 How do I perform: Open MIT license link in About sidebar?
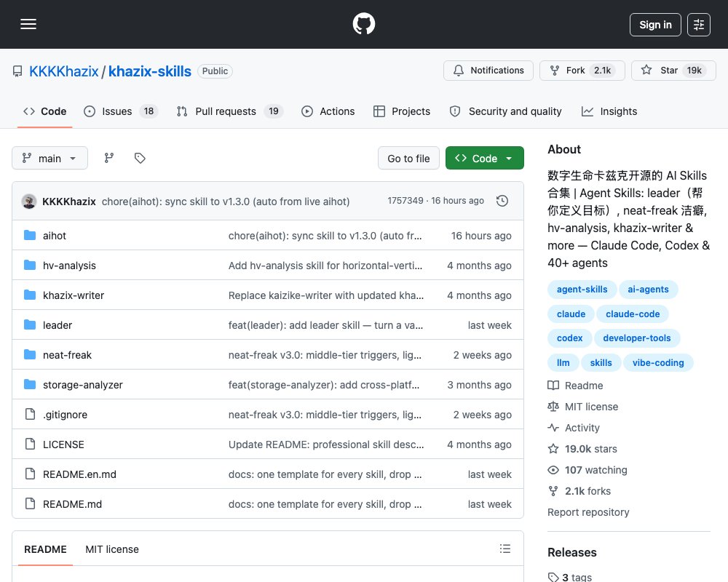(x=583, y=407)
